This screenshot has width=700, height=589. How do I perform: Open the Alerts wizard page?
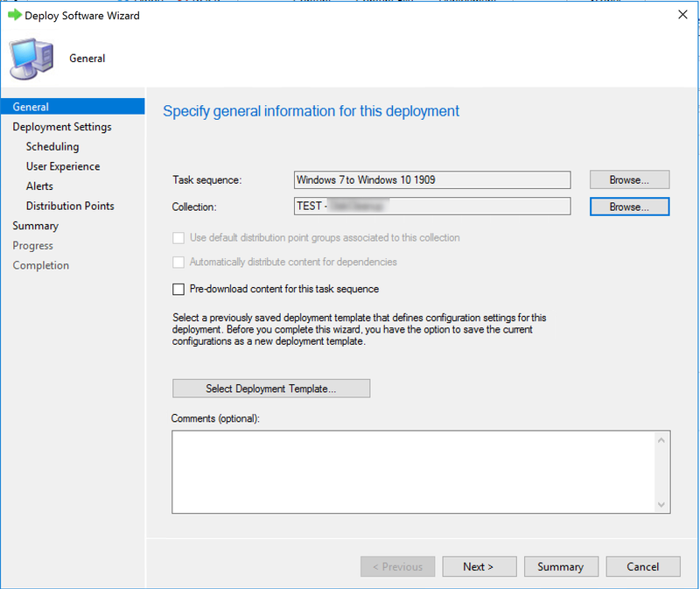[39, 186]
